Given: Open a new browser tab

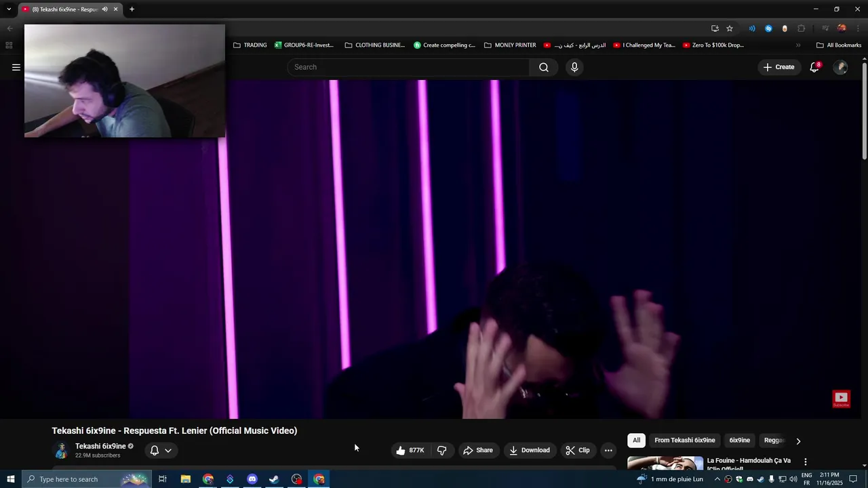Looking at the screenshot, I should pos(132,9).
